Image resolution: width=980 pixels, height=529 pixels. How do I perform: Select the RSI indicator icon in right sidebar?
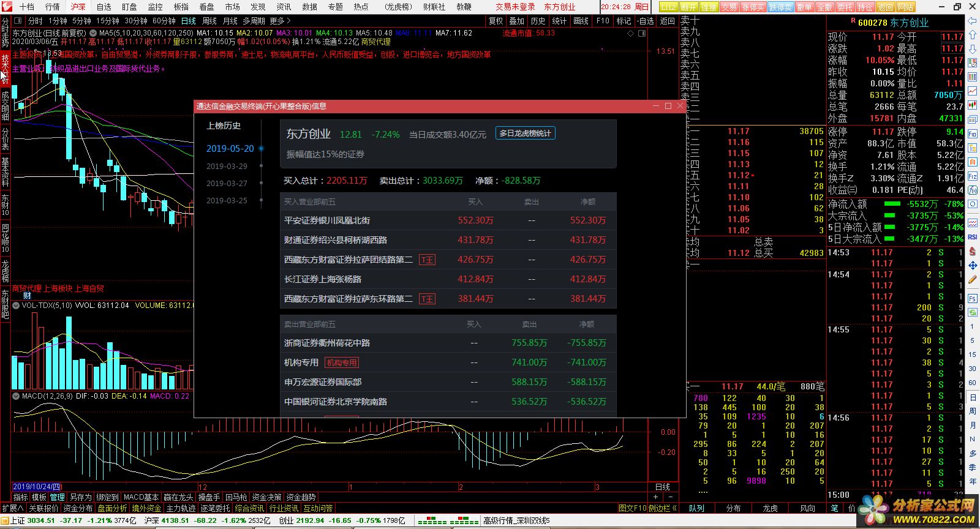click(973, 237)
